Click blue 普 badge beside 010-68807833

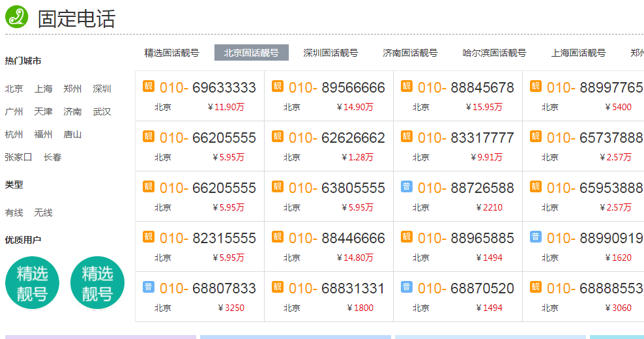[x=149, y=287]
